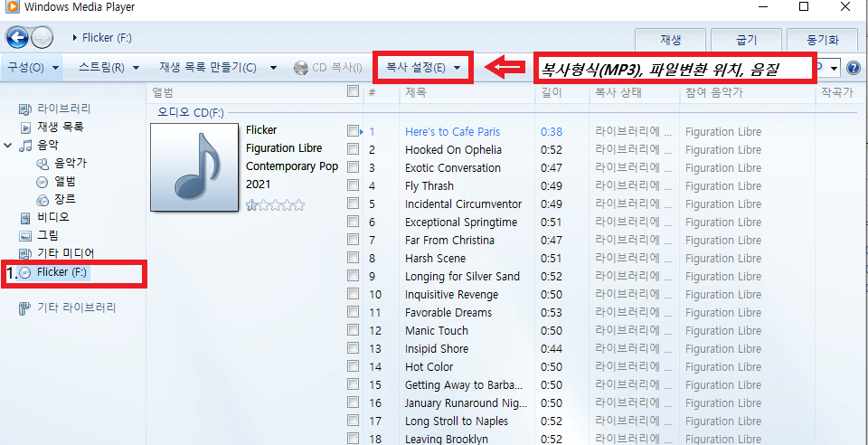
Task: Select the track Long Stroll to Naples
Action: point(457,421)
